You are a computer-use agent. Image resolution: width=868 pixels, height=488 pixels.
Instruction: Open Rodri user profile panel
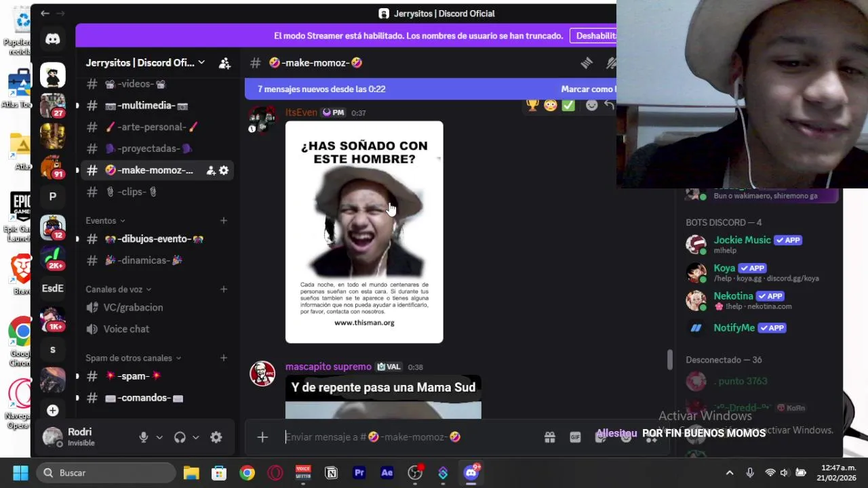pos(84,437)
